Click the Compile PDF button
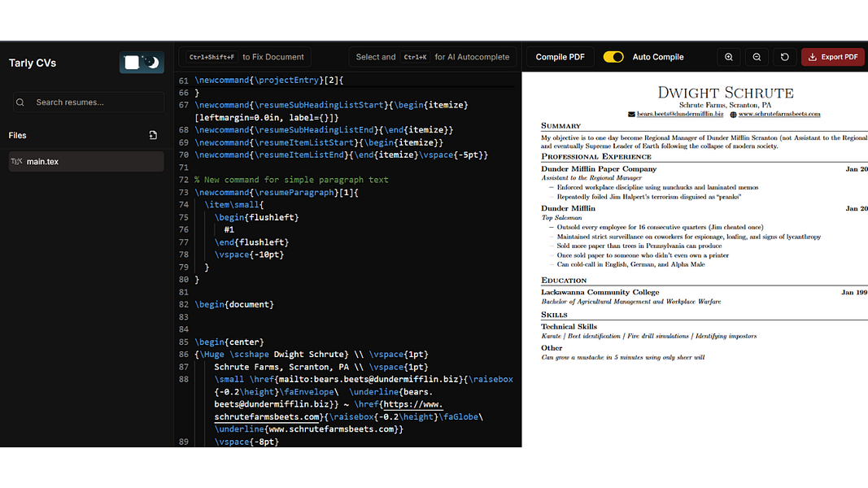The height and width of the screenshot is (488, 868). click(x=560, y=57)
